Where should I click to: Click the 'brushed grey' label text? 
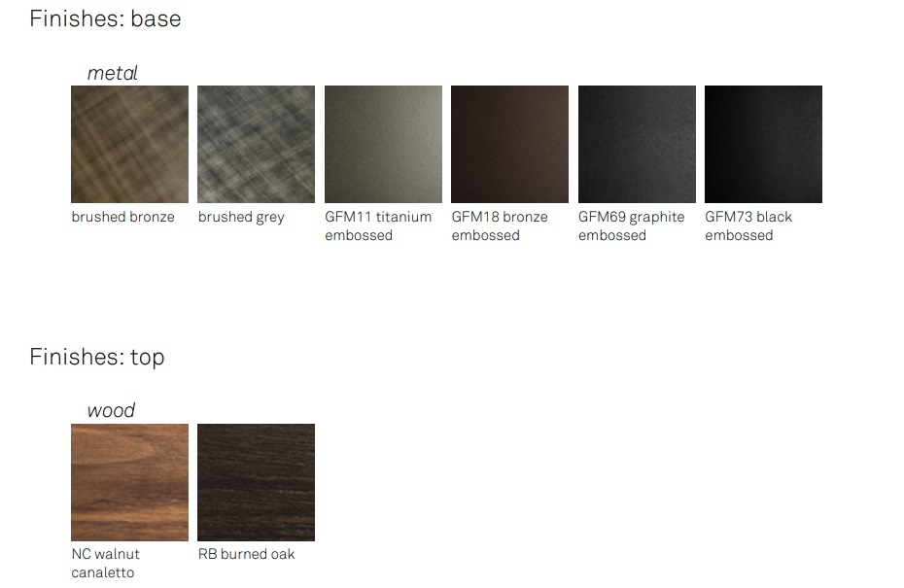tap(241, 218)
